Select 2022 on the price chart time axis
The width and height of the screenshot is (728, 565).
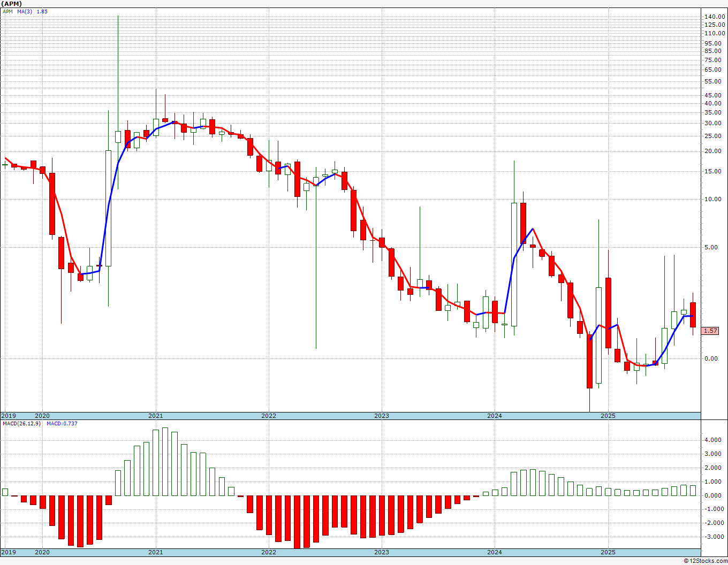269,416
